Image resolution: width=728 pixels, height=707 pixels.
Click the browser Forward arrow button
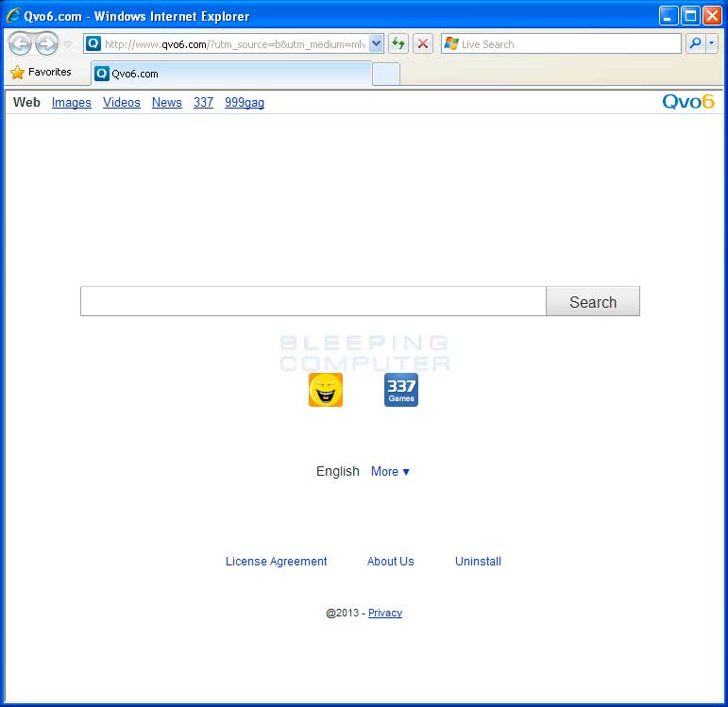[46, 43]
